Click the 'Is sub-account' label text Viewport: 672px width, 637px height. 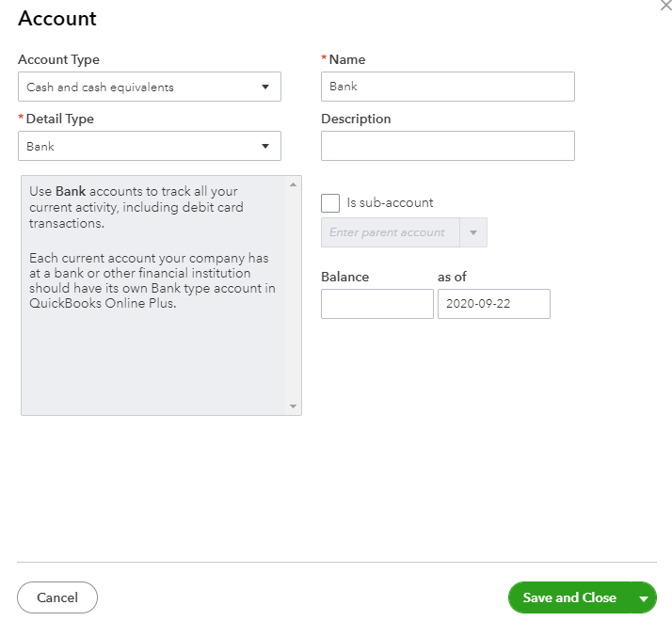tap(390, 202)
